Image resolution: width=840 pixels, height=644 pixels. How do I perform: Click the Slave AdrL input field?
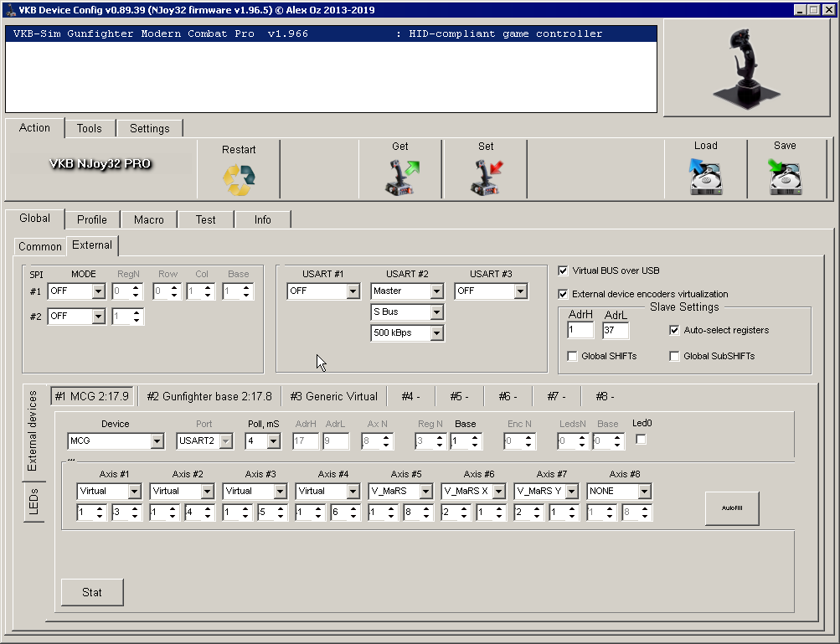[615, 330]
